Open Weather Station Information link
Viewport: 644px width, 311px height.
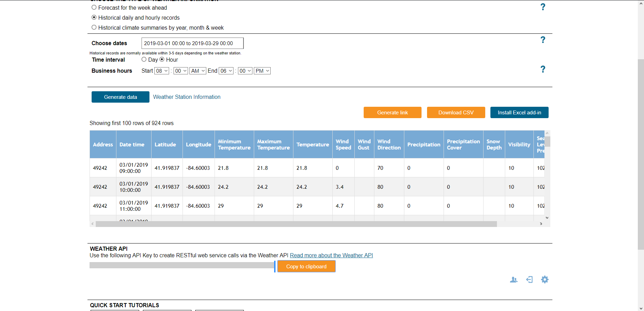(x=187, y=97)
